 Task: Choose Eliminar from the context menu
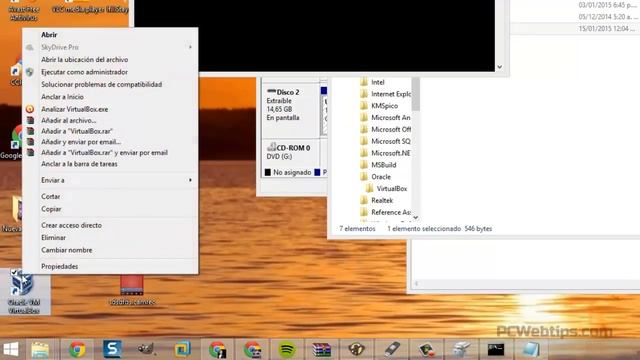110,238
